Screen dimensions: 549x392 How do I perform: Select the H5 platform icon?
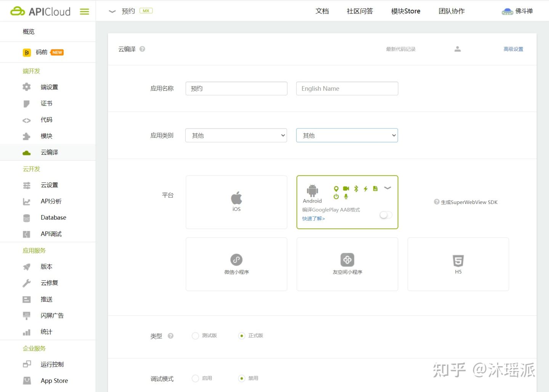pyautogui.click(x=458, y=261)
